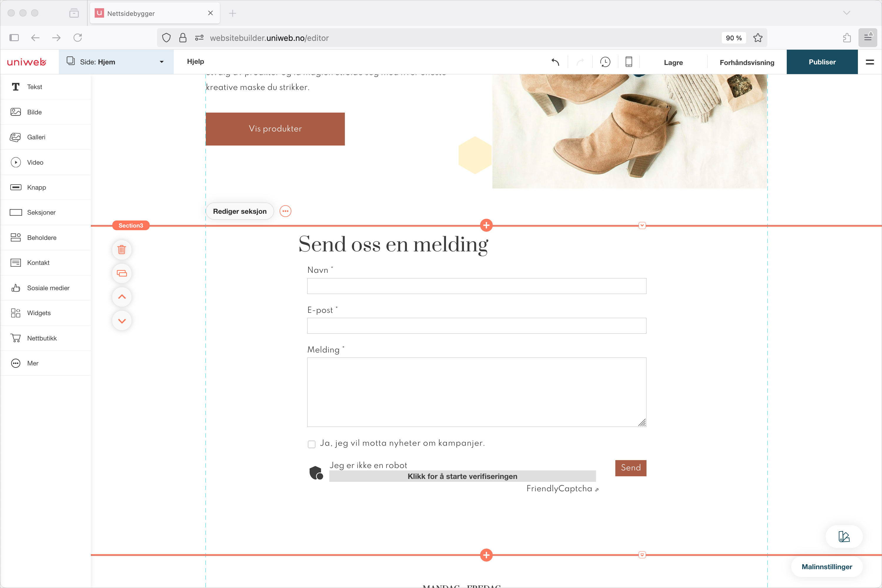Click the Vis produkter button
This screenshot has width=882, height=588.
point(275,129)
